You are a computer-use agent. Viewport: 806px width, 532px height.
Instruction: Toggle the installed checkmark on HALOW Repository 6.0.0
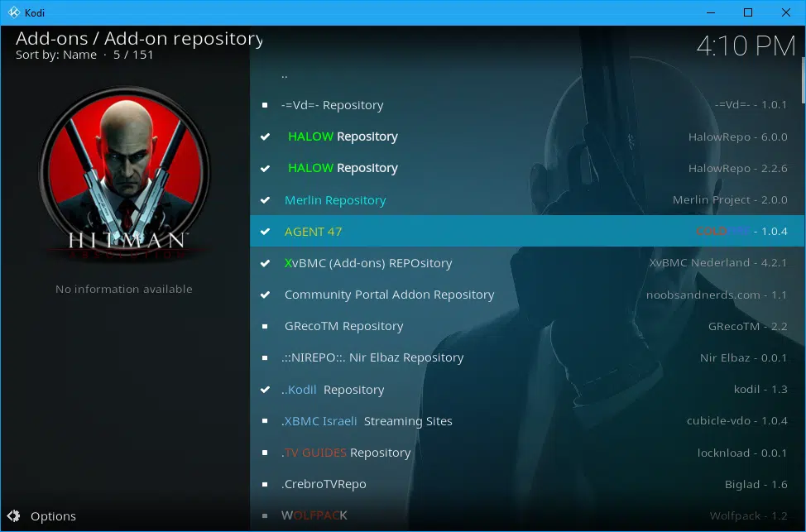(264, 137)
